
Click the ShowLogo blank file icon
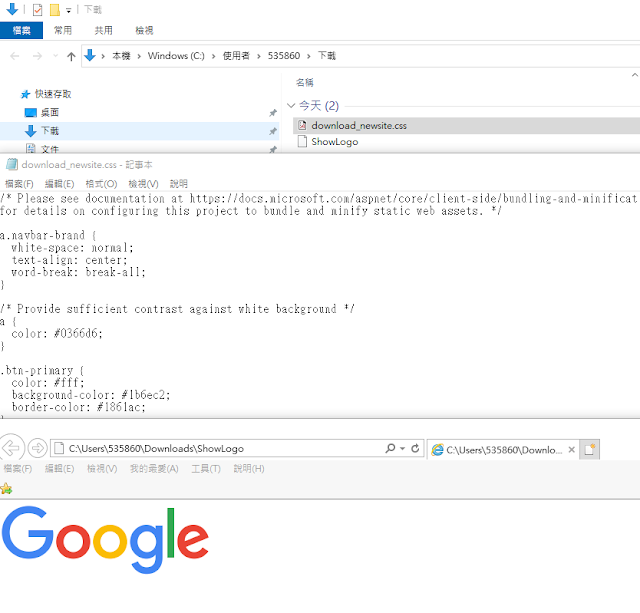(x=302, y=142)
